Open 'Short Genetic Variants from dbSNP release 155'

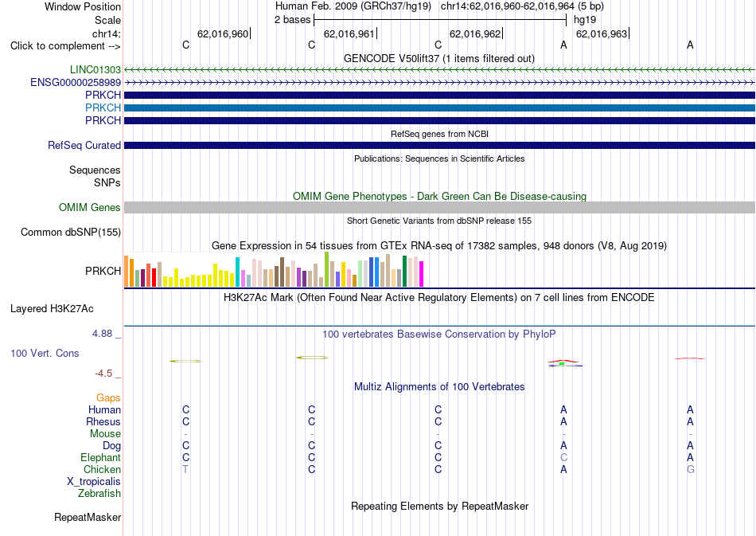pos(439,221)
